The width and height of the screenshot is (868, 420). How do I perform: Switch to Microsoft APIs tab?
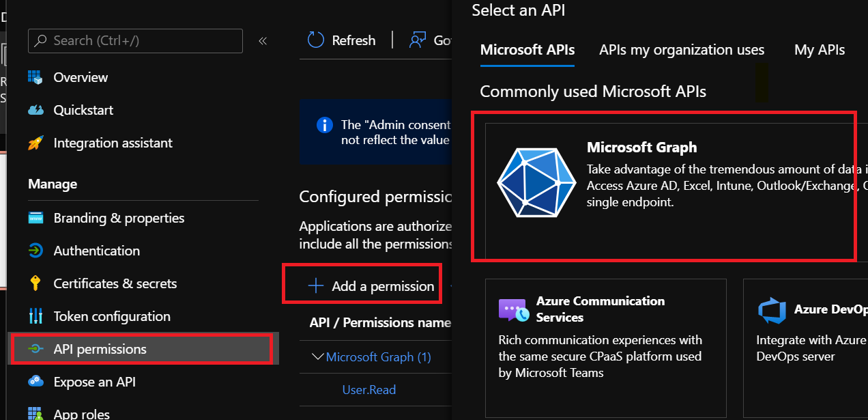coord(527,50)
